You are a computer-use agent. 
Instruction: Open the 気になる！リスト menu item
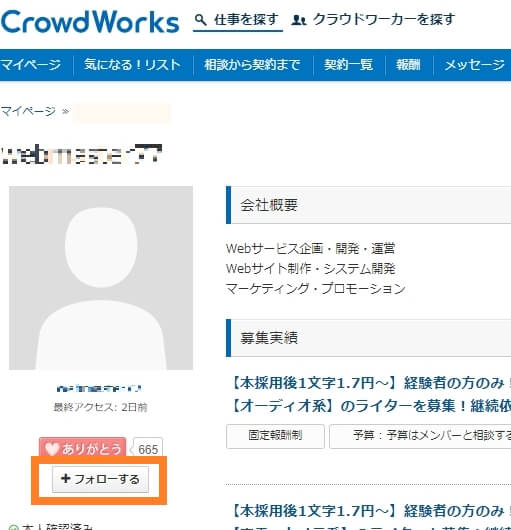click(x=132, y=65)
